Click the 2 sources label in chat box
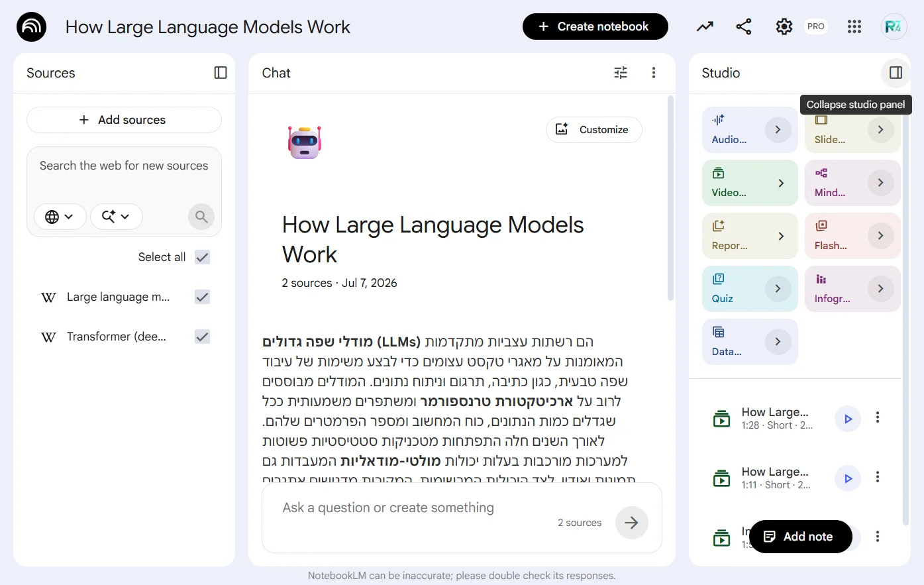Image resolution: width=924 pixels, height=585 pixels. click(580, 523)
